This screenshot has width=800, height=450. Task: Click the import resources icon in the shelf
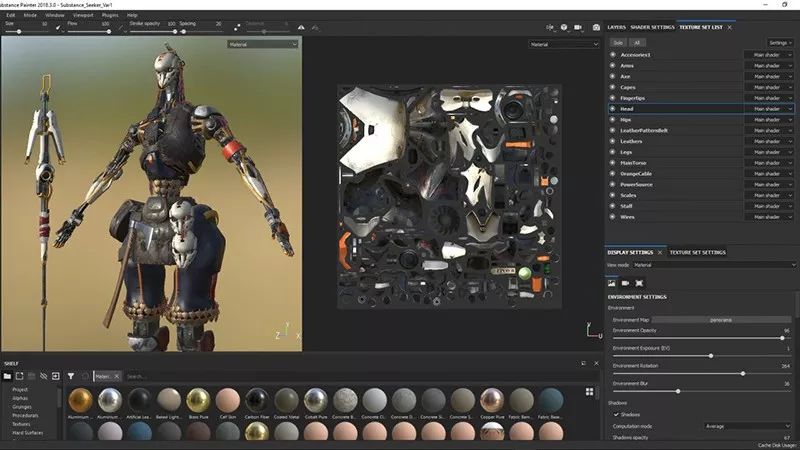click(x=56, y=376)
